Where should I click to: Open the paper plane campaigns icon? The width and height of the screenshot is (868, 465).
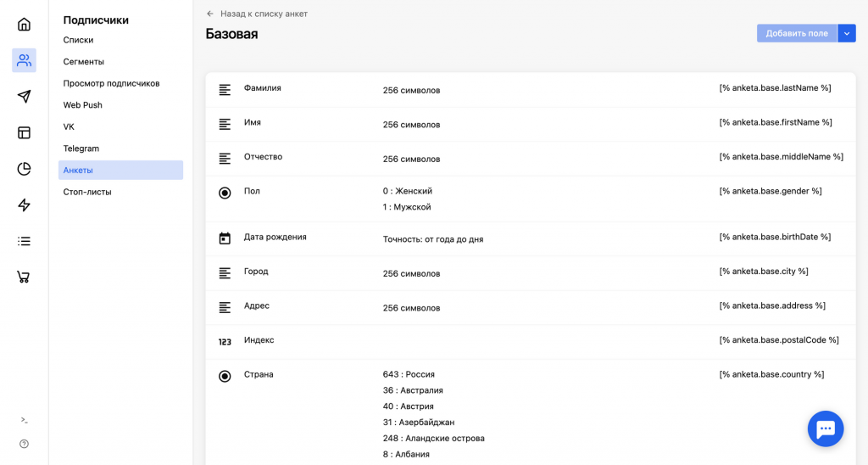coord(24,97)
